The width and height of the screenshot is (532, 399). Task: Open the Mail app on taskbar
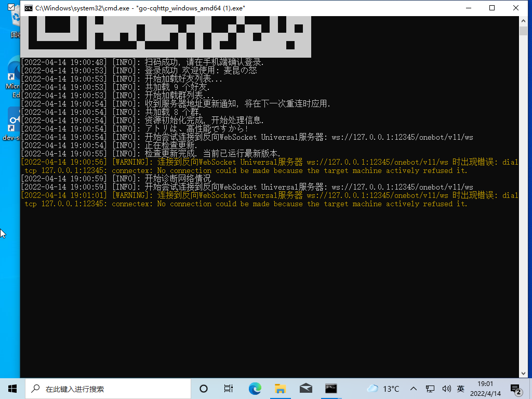[x=305, y=389]
